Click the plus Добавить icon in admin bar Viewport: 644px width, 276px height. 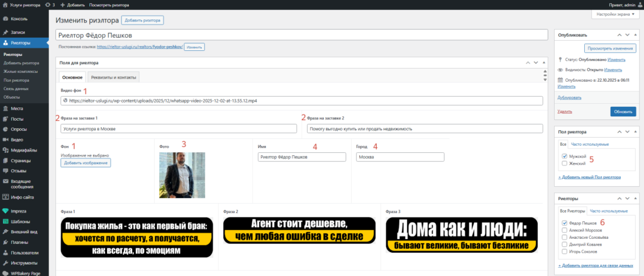[x=62, y=5]
